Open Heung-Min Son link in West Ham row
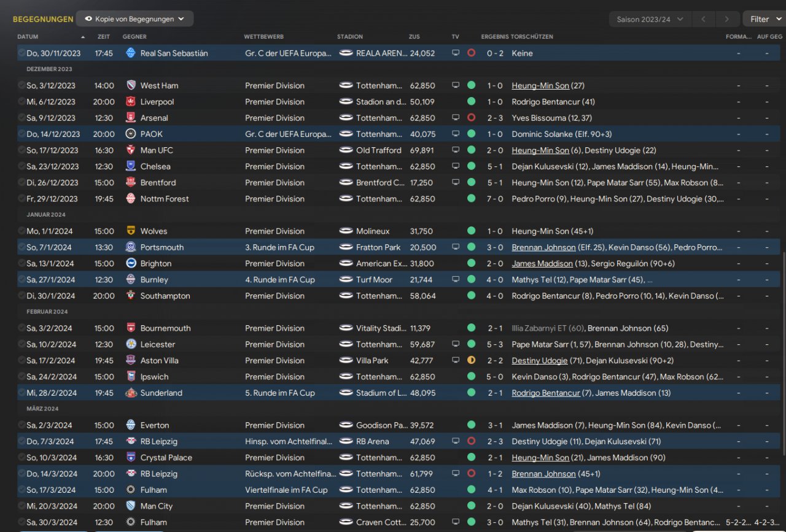This screenshot has width=786, height=532. (540, 86)
